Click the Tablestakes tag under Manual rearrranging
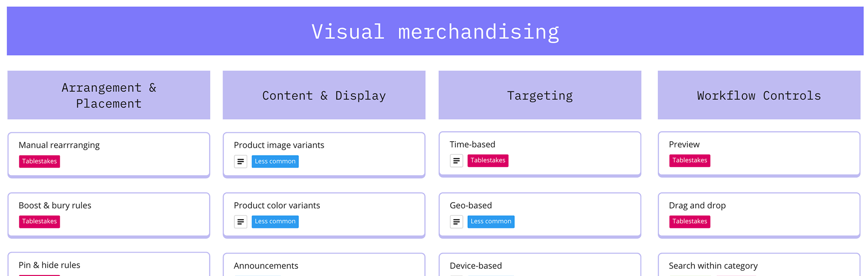Viewport: 868px width, 276px height. point(39,162)
